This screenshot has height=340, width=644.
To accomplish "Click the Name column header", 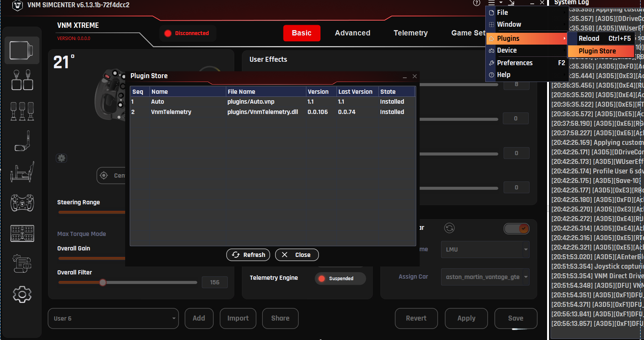I will coord(188,91).
